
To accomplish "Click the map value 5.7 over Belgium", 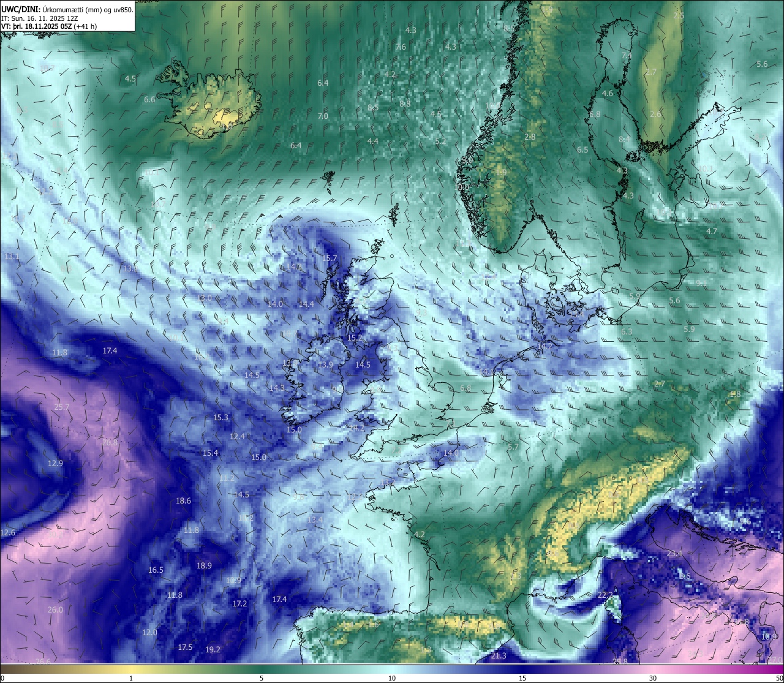I will [513, 447].
